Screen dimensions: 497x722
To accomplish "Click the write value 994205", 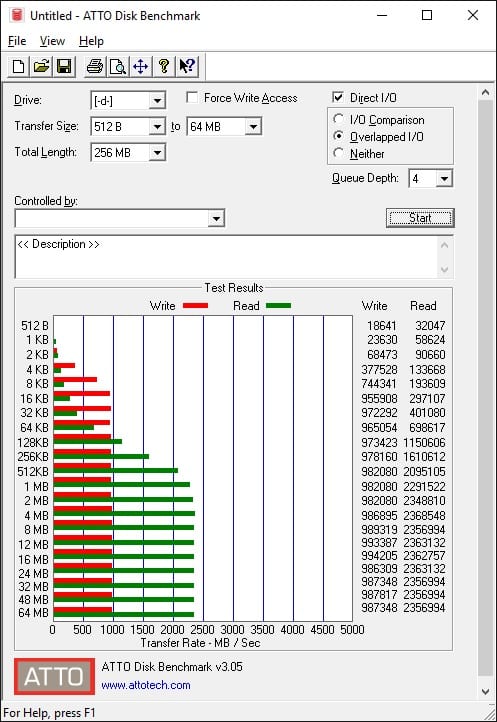I will pos(379,555).
